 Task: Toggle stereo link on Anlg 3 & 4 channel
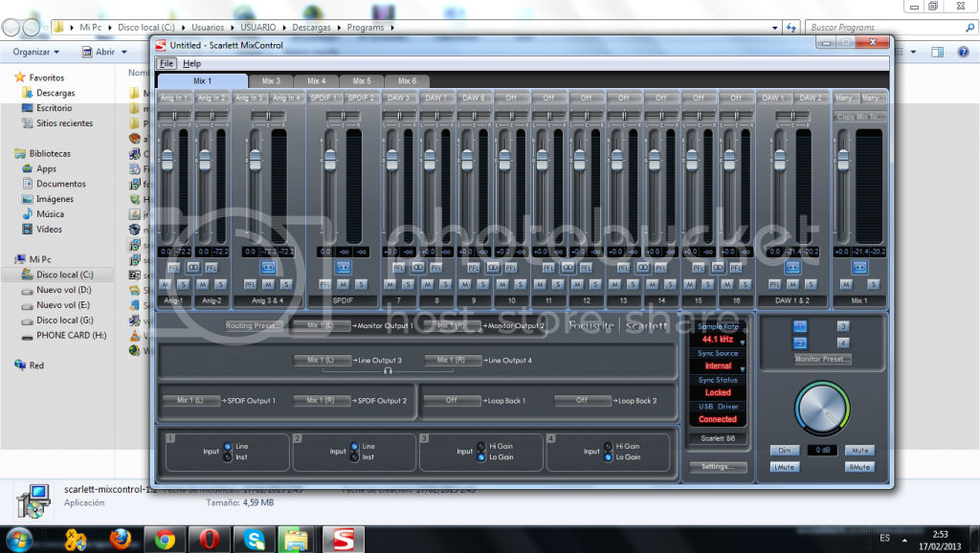[x=268, y=267]
